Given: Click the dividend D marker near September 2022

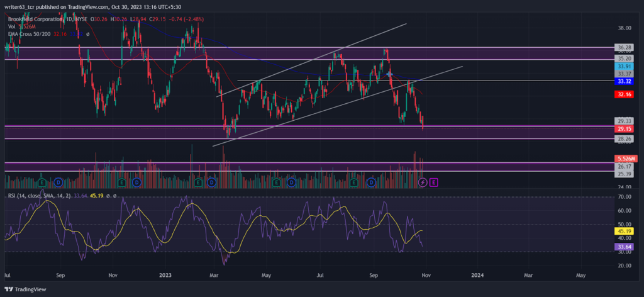Looking at the screenshot, I should point(57,182).
